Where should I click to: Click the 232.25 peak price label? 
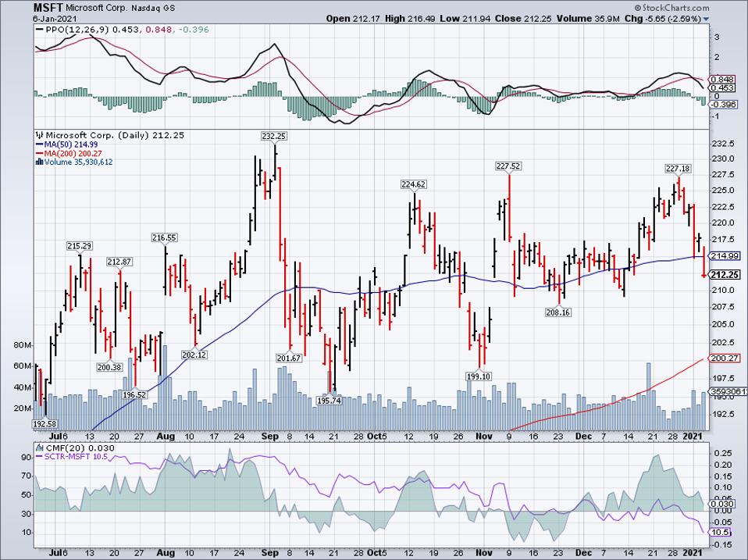pos(274,136)
